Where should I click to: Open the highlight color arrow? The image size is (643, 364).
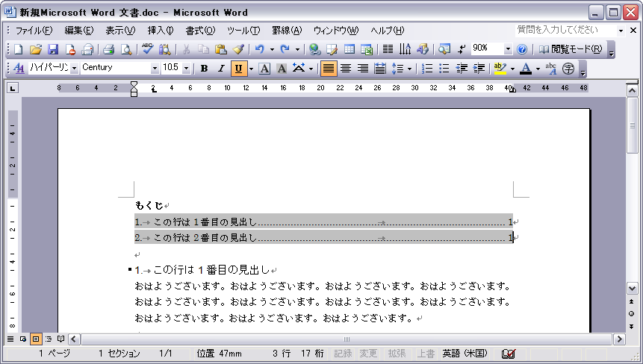[x=512, y=69]
